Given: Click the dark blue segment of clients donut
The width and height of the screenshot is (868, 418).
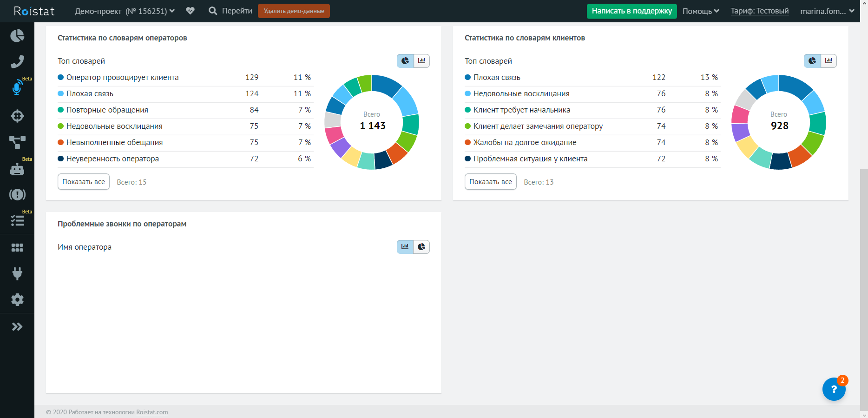Looking at the screenshot, I should click(780, 161).
